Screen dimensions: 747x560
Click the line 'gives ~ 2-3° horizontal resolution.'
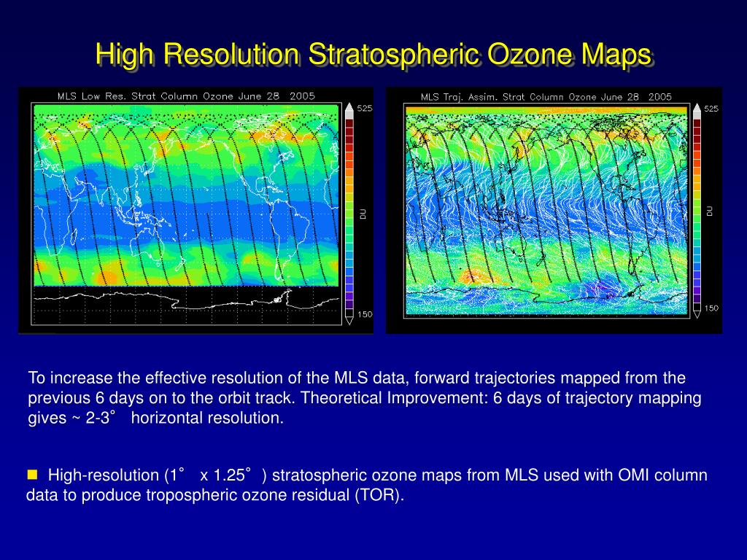coord(156,418)
